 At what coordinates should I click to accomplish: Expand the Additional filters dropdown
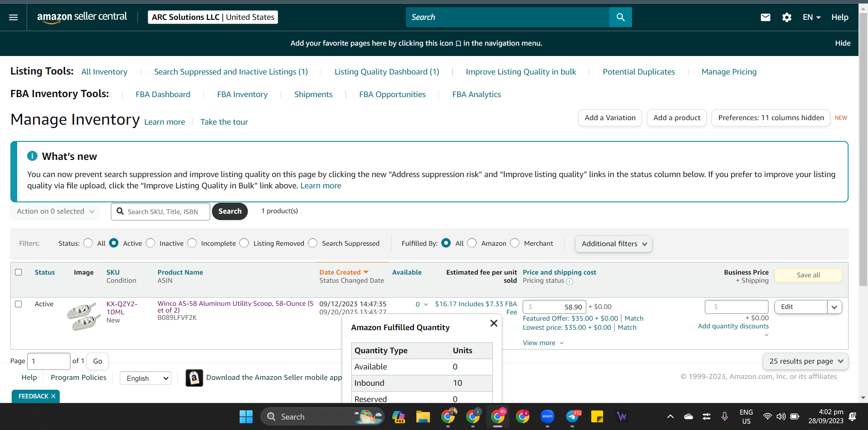click(x=613, y=244)
